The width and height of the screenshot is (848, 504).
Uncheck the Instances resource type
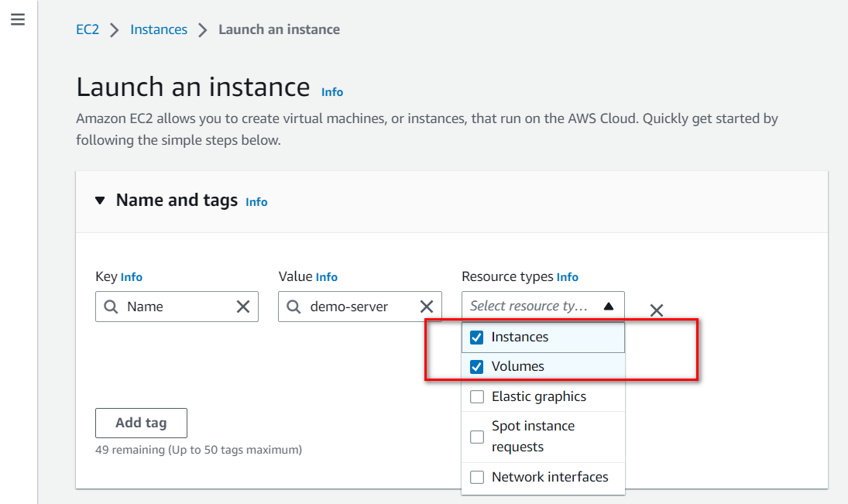pos(477,338)
